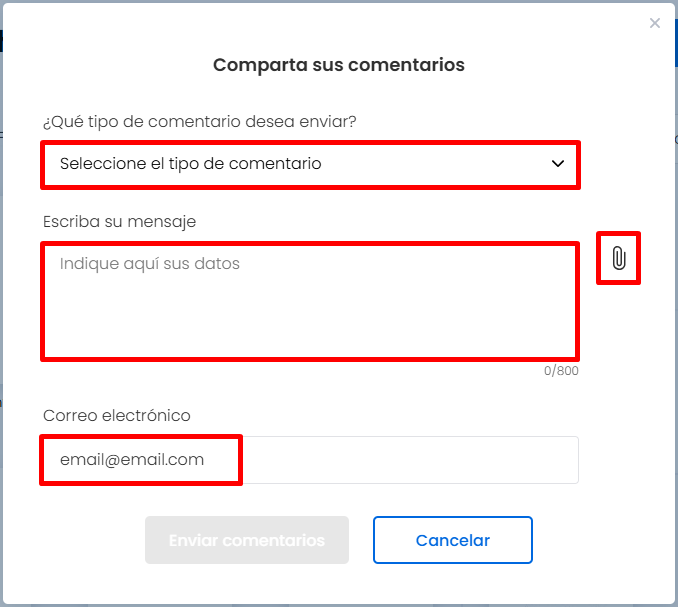Click the 'Escriba su mensaje' label

[x=119, y=222]
